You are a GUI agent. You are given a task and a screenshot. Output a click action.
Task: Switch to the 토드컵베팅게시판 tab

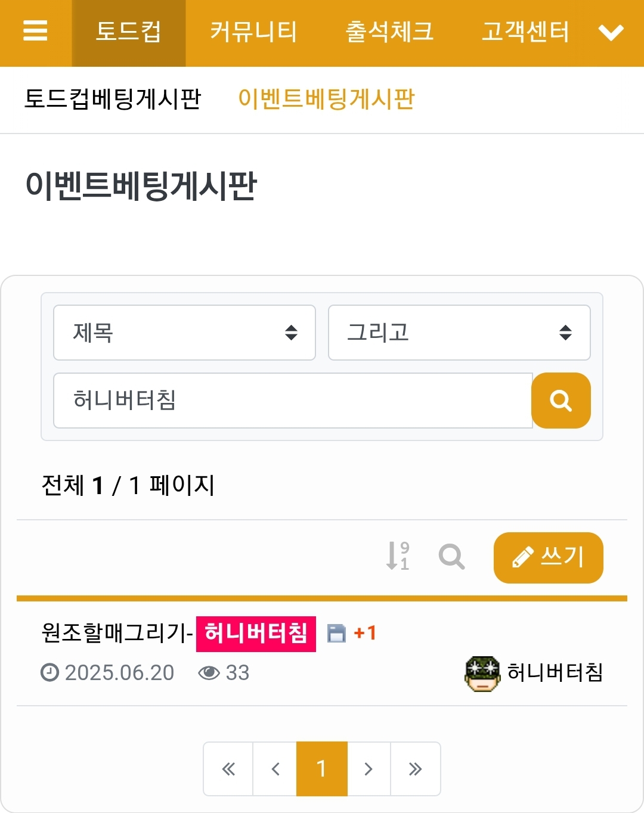click(x=113, y=99)
